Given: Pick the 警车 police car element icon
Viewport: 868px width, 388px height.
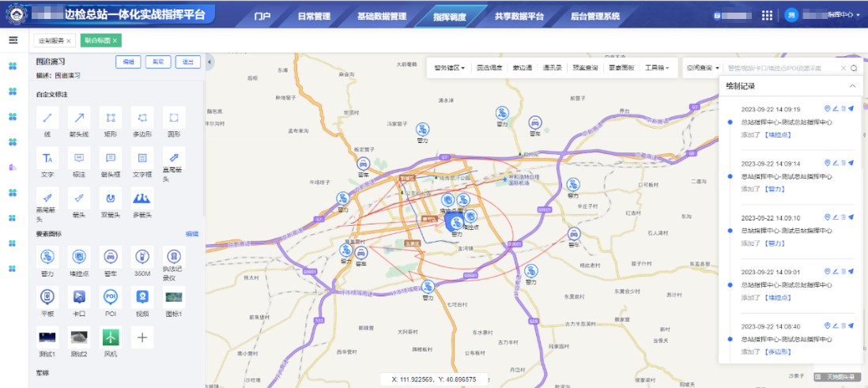Looking at the screenshot, I should click(111, 257).
